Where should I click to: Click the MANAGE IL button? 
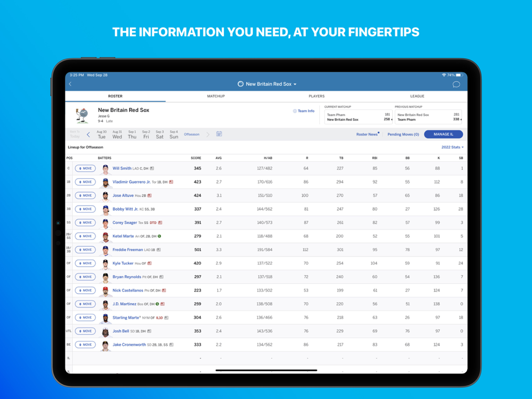click(444, 135)
